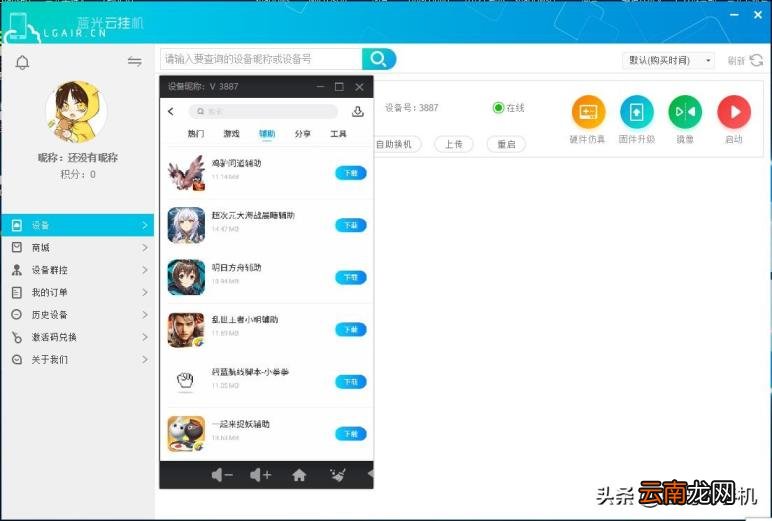Select 设备 in the sidebar
The width and height of the screenshot is (772, 521).
(x=78, y=225)
